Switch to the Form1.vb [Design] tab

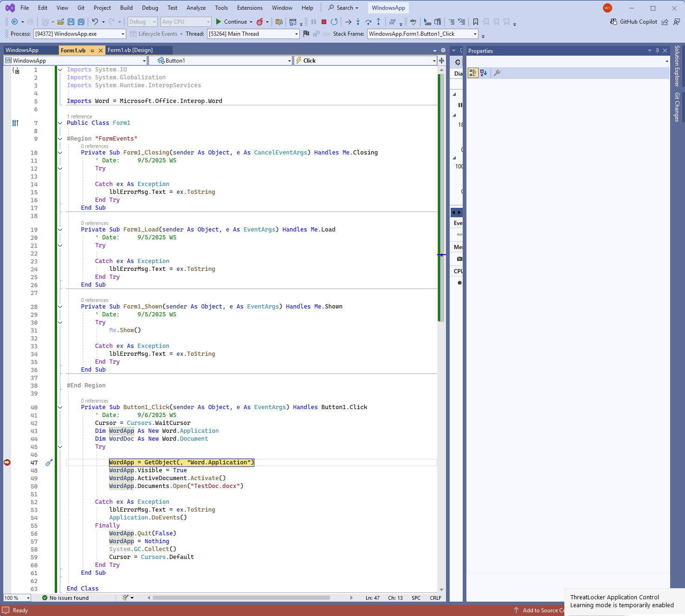pyautogui.click(x=130, y=50)
